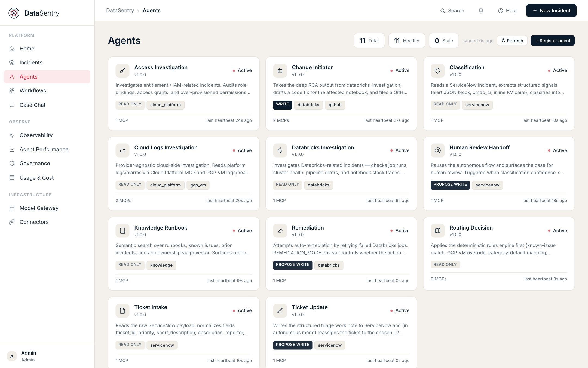Click the Cloud Logs Investigation cloud icon

[122, 150]
